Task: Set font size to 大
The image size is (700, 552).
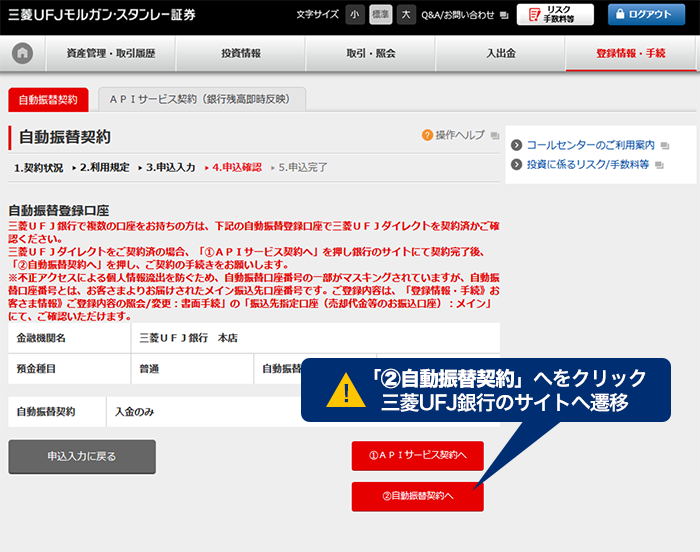Action: [406, 15]
